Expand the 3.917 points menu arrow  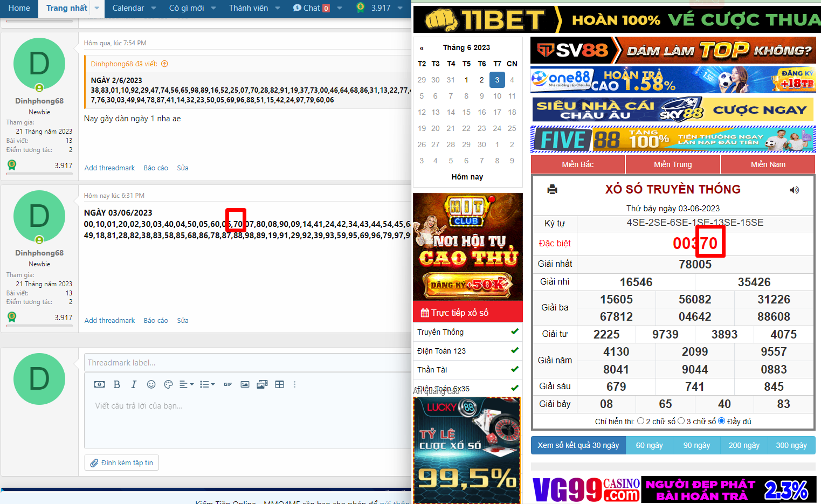(400, 8)
